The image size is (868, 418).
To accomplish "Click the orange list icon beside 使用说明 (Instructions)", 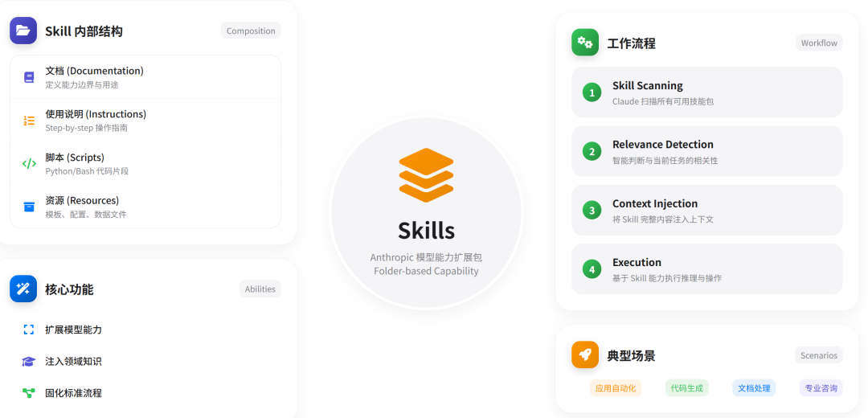I will click(29, 120).
